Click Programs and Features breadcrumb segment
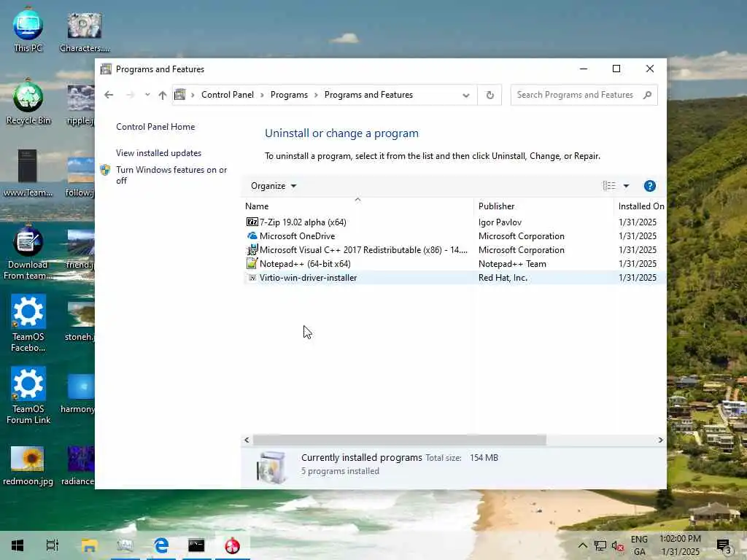 [368, 95]
